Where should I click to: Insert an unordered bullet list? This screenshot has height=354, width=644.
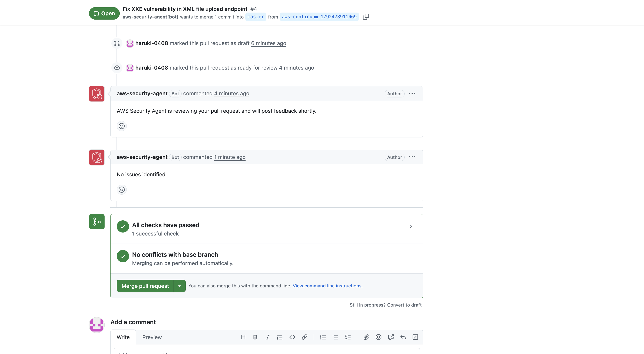coord(335,337)
